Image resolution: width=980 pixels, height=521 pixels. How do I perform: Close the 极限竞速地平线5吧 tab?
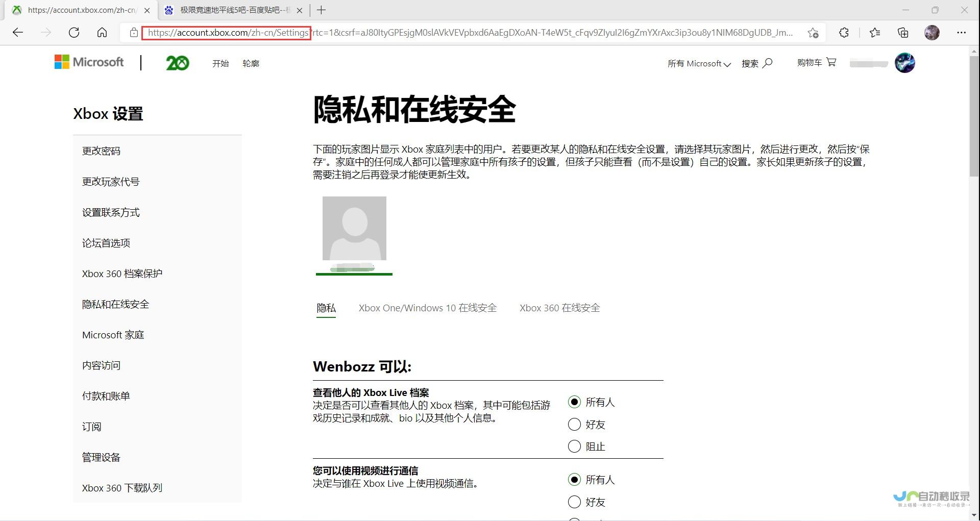tap(299, 10)
